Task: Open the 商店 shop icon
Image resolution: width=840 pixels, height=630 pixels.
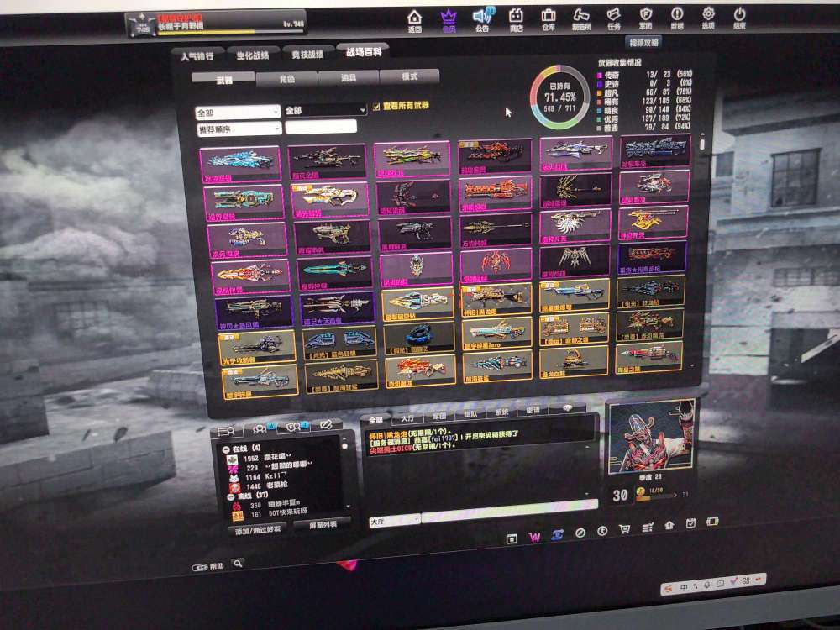Action: point(516,20)
